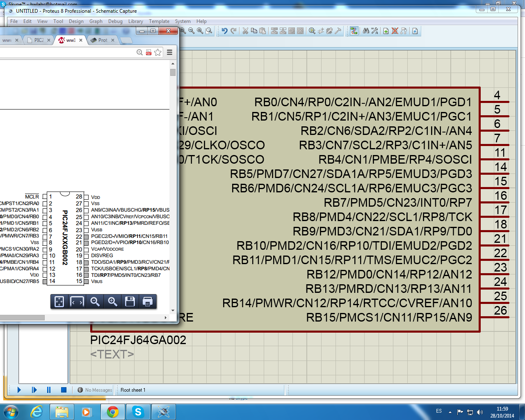Click the Exit to Parent Sheet icon
Viewport: 525px width, 420px height.
[404, 31]
